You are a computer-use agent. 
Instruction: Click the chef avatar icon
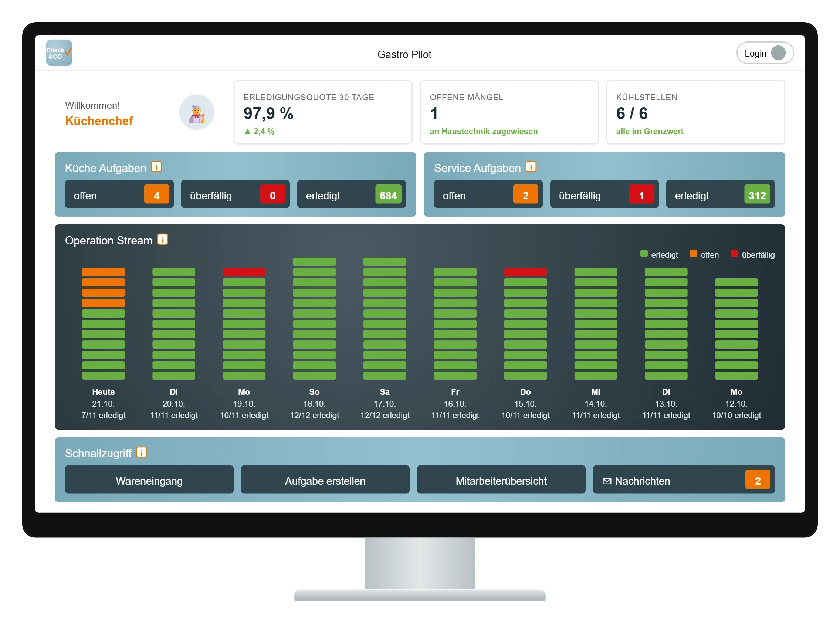[196, 112]
